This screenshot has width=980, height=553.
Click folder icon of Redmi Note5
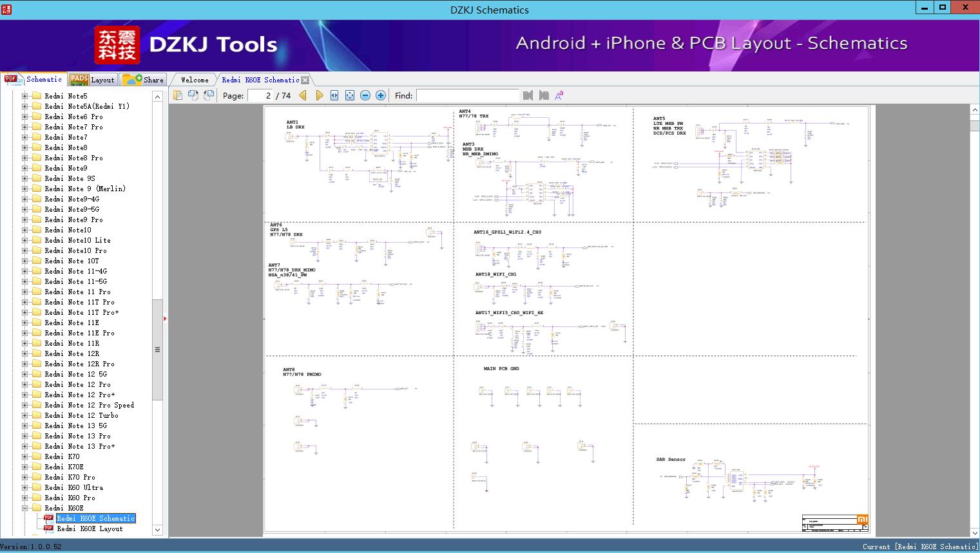[x=37, y=96]
